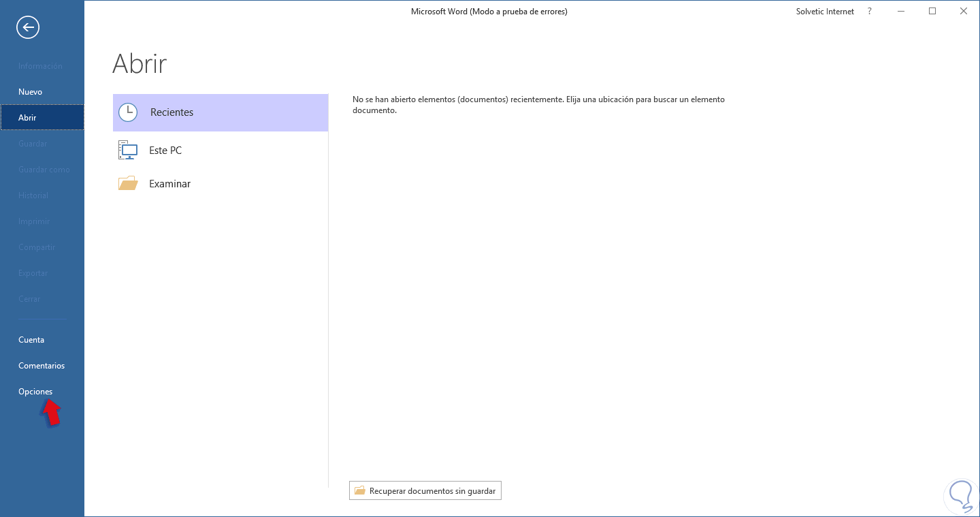Click the Recientes clock icon

click(x=128, y=112)
